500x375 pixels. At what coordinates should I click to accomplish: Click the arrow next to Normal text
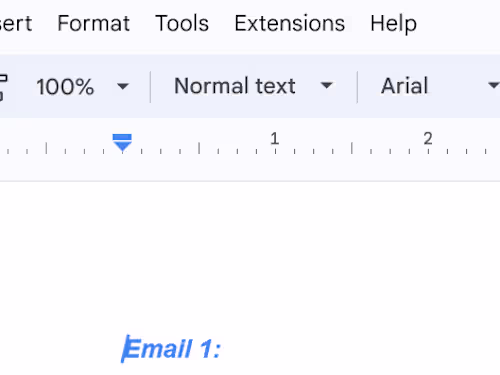coord(326,86)
